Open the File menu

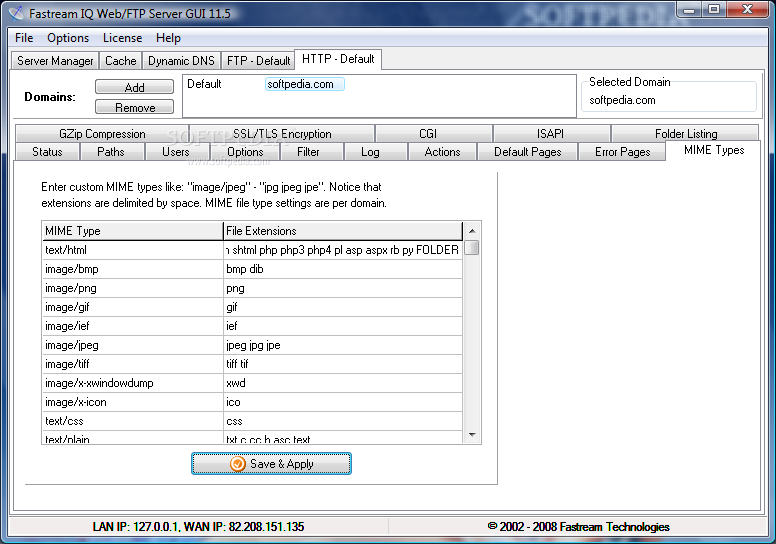pyautogui.click(x=24, y=38)
